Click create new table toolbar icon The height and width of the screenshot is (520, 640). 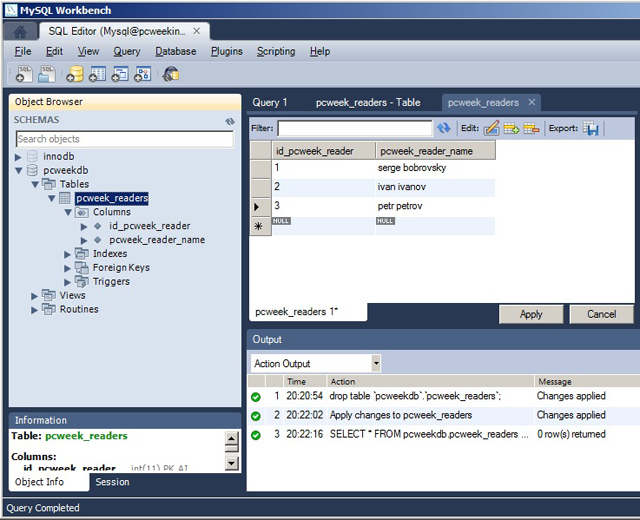(98, 74)
